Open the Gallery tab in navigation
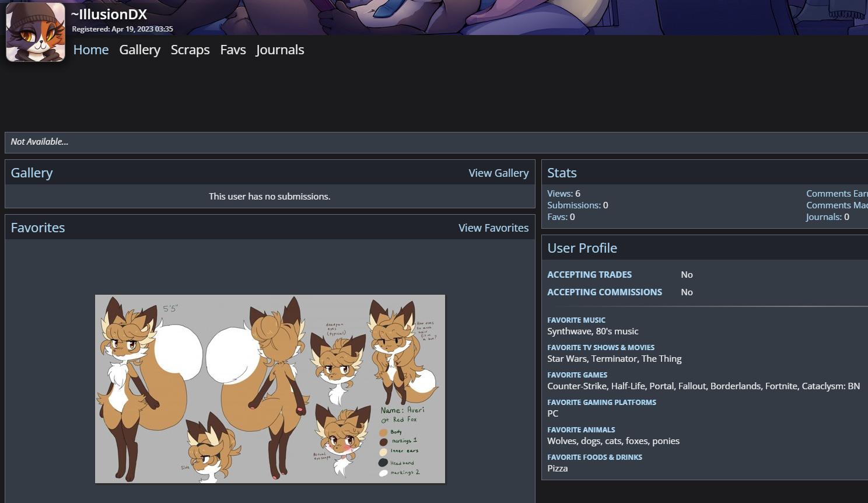Viewport: 868px width, 503px height. click(140, 50)
